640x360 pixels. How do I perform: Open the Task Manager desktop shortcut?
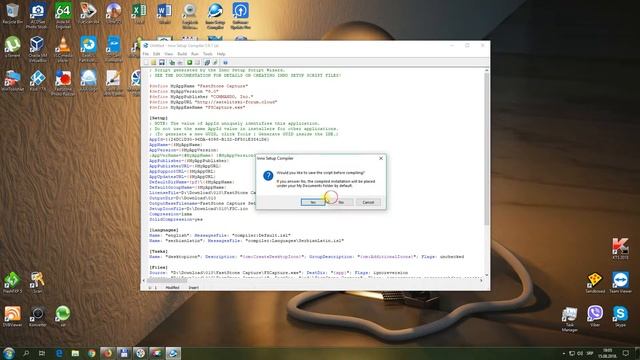[x=569, y=319]
